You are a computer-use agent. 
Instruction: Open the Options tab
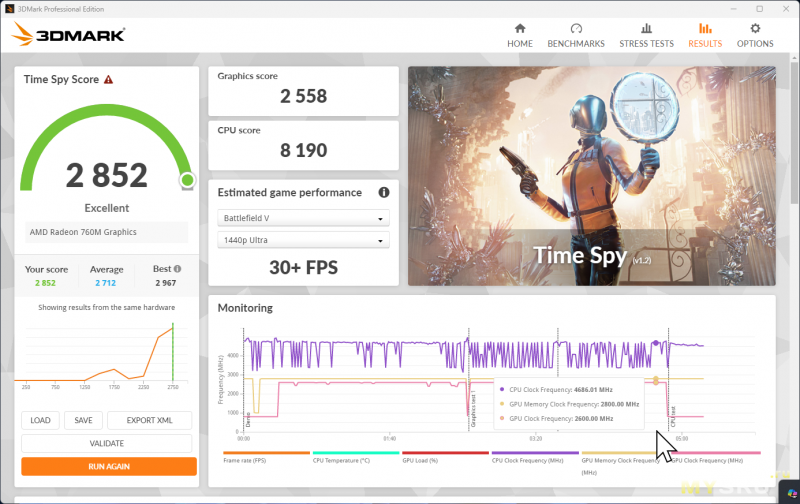point(755,36)
